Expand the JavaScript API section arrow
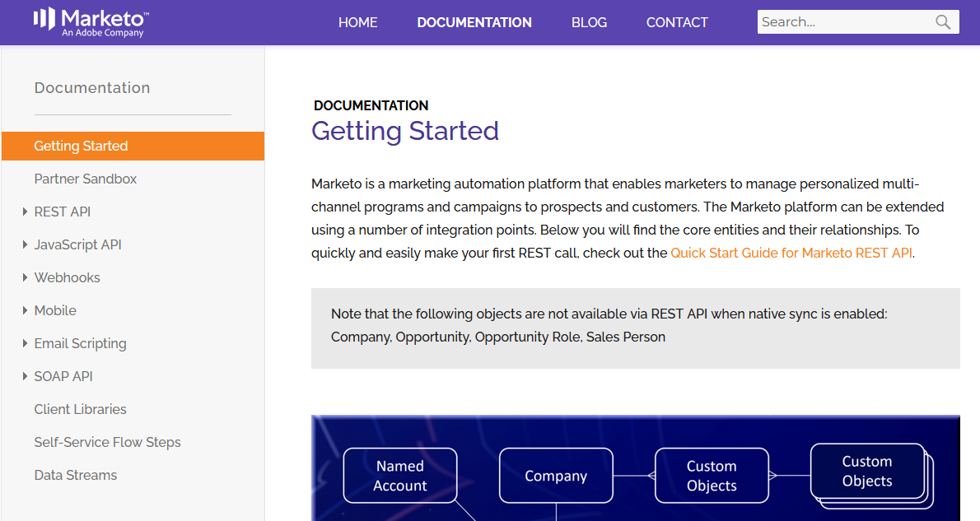Viewport: 980px width, 521px height. point(25,245)
